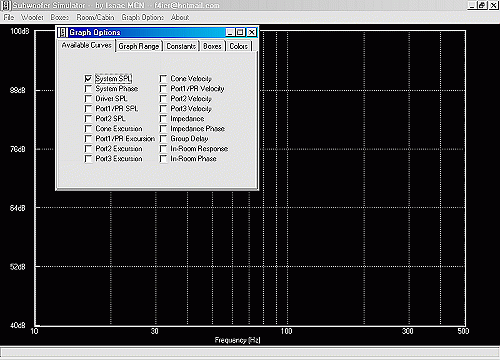
Task: Tick the Cone Velocity checkbox
Action: (163, 79)
